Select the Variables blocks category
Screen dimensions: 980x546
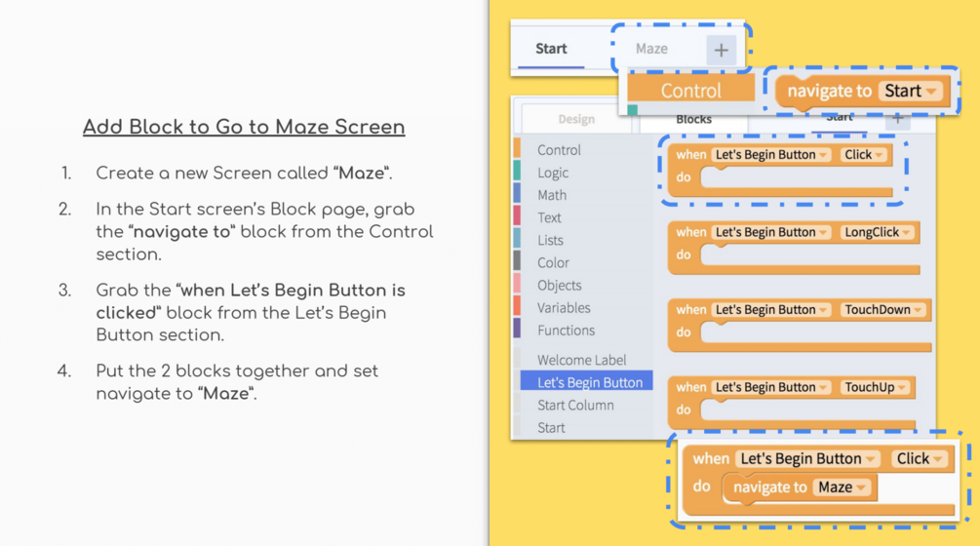coord(564,307)
